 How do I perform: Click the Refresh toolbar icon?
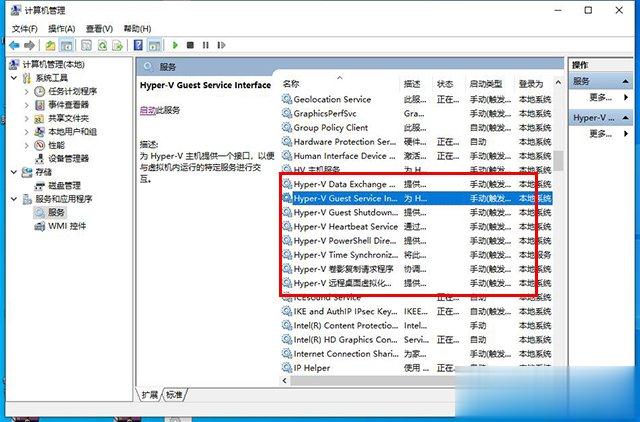tap(102, 45)
